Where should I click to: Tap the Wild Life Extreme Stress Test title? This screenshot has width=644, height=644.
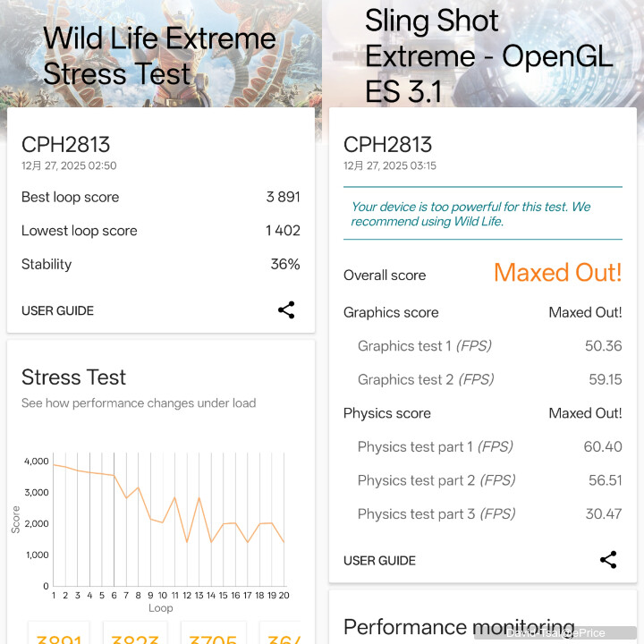tap(159, 55)
